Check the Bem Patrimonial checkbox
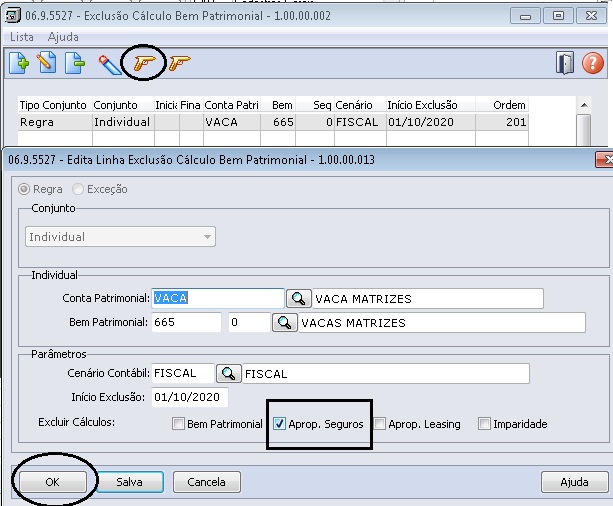The width and height of the screenshot is (613, 506). pyautogui.click(x=178, y=423)
